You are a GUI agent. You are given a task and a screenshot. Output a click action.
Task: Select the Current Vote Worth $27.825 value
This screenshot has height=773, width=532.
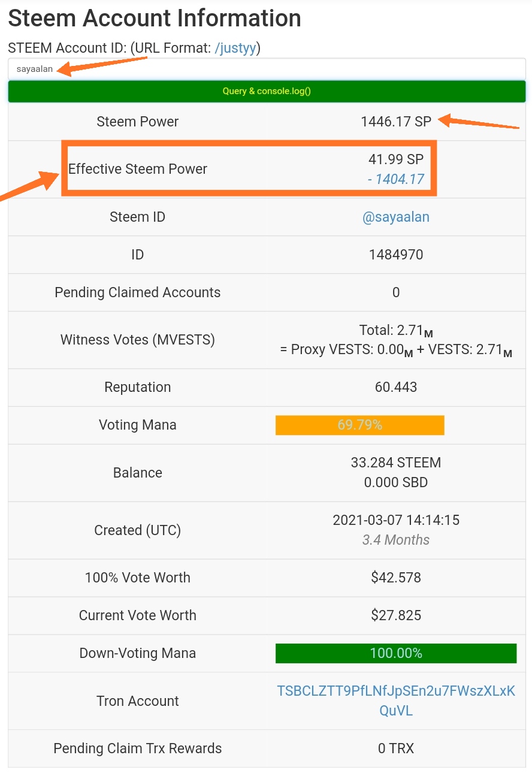tap(395, 615)
